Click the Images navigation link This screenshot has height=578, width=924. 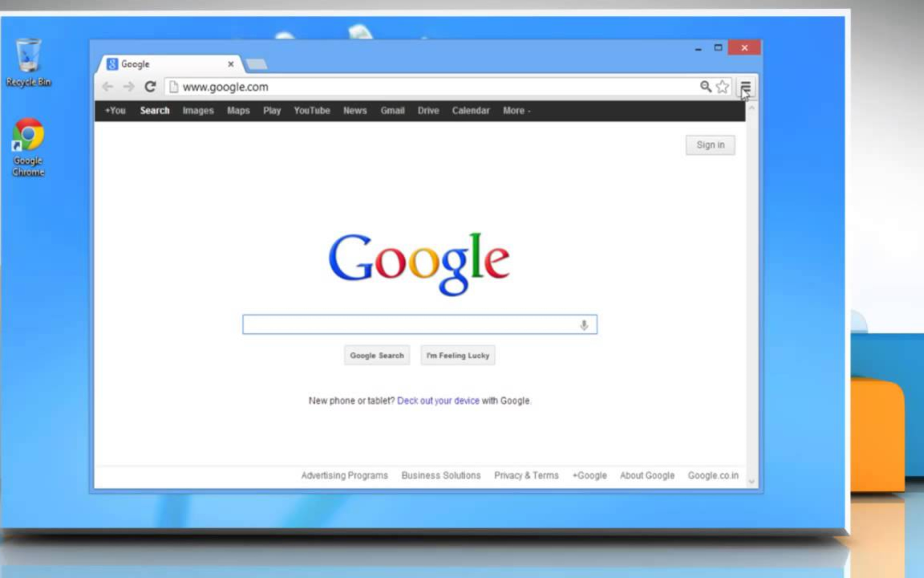coord(198,110)
